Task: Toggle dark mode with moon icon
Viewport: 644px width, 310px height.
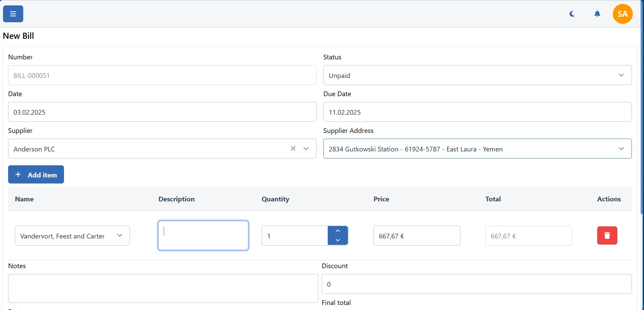Action: click(x=572, y=14)
